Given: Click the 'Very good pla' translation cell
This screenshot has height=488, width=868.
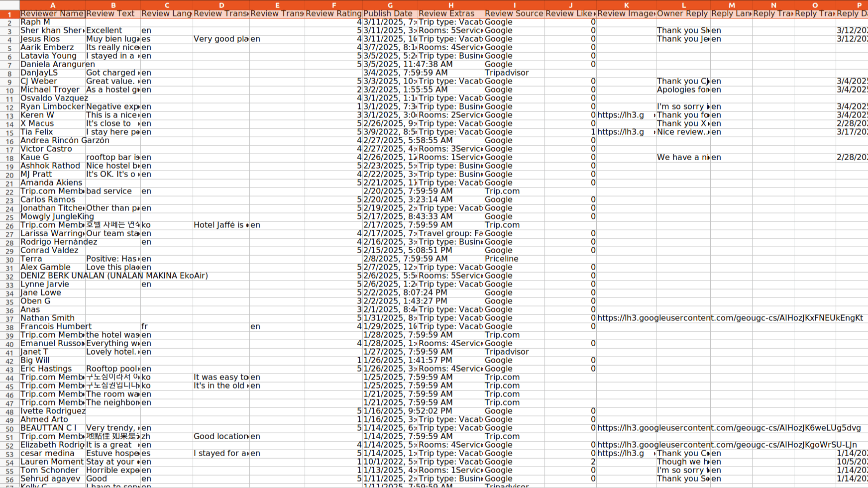Looking at the screenshot, I should click(221, 39).
